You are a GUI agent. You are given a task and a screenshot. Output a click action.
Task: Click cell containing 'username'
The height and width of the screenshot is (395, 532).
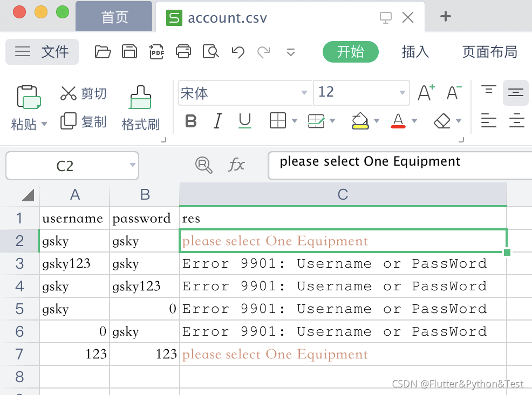click(74, 218)
